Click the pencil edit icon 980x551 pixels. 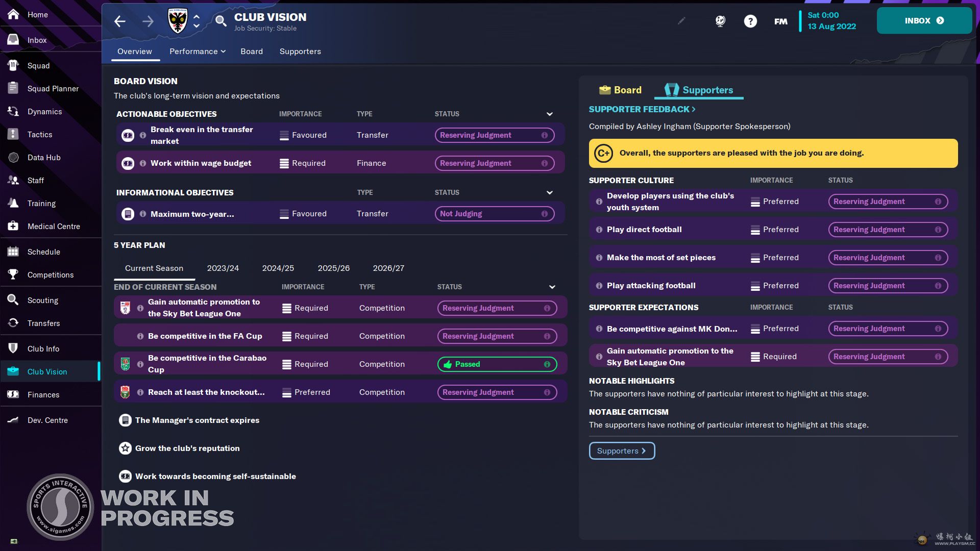[x=681, y=21]
